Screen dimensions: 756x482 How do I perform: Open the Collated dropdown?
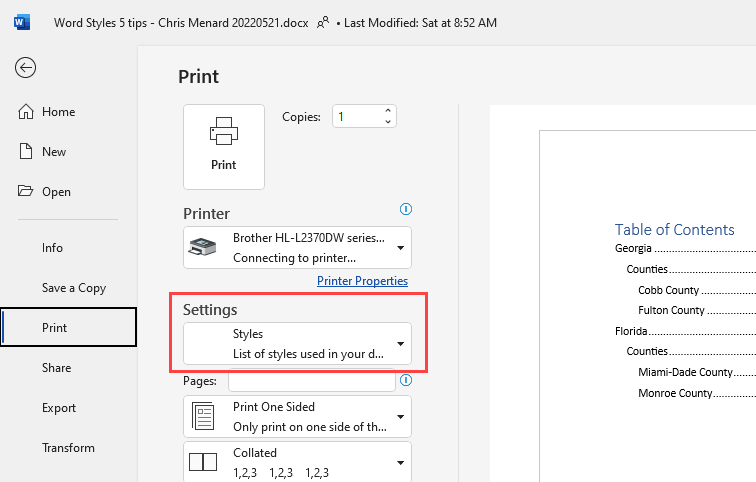(297, 462)
